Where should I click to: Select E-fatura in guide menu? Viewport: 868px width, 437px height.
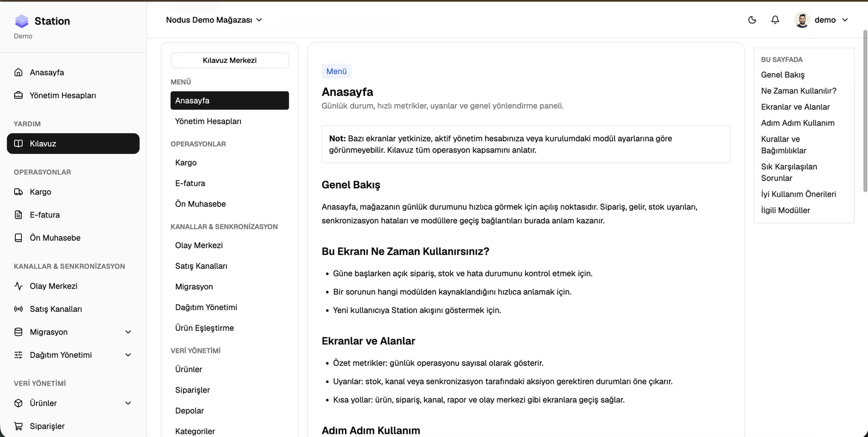pyautogui.click(x=229, y=183)
